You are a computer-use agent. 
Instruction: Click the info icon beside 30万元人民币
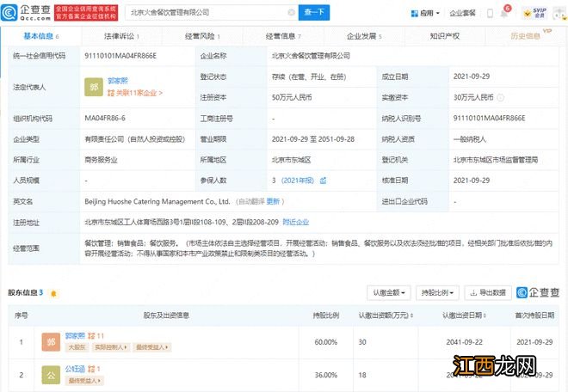[500, 97]
